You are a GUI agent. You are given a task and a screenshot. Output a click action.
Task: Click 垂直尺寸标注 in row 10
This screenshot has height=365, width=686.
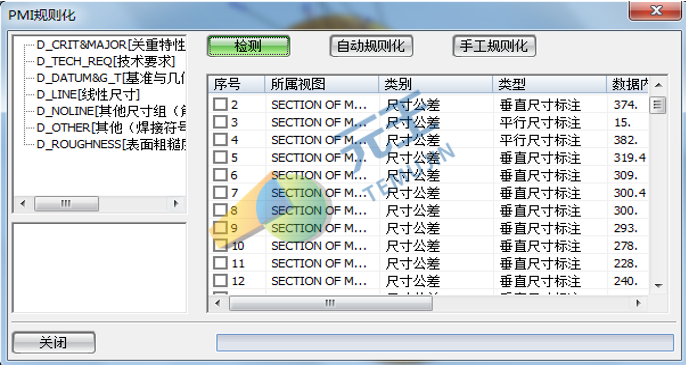click(x=540, y=246)
